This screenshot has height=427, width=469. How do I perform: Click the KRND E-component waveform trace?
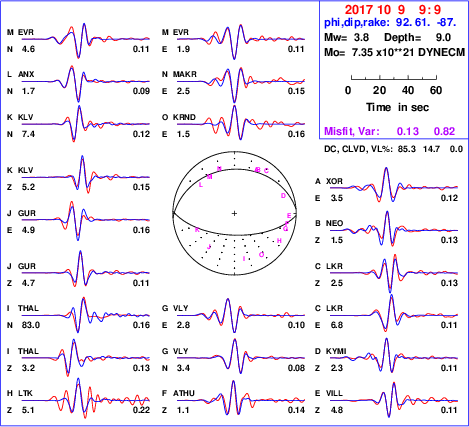tap(241, 123)
